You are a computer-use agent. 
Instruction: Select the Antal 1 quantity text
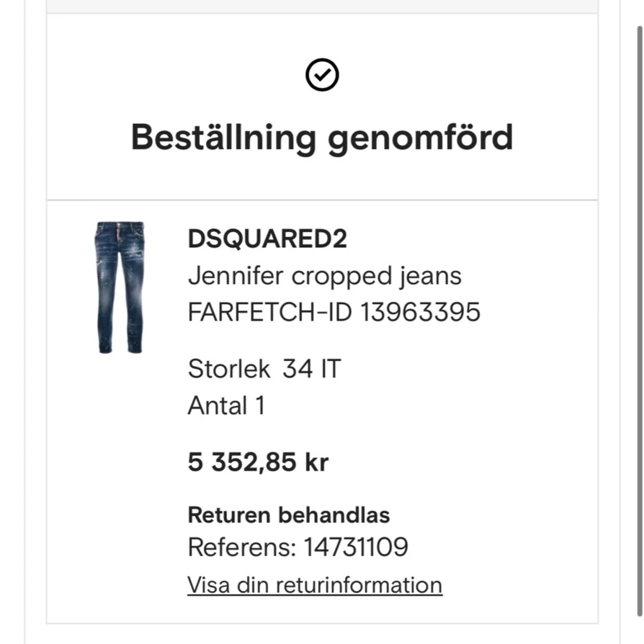pyautogui.click(x=226, y=405)
